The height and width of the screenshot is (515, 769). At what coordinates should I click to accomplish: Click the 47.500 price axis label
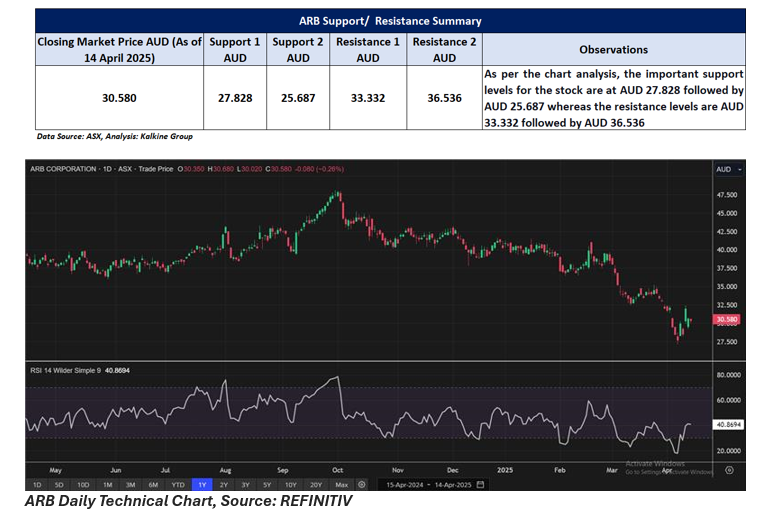point(727,195)
